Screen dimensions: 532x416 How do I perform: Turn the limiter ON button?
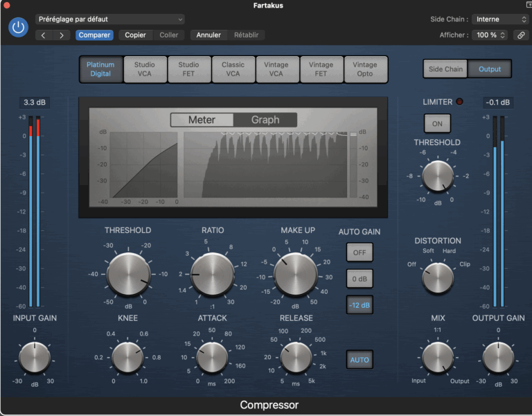[437, 123]
